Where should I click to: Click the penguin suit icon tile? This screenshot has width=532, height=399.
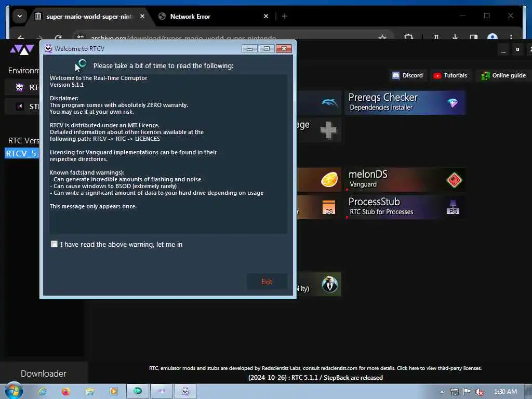[329, 284]
